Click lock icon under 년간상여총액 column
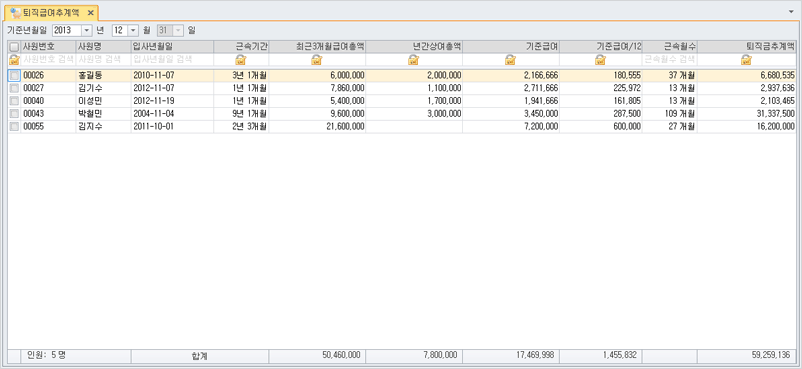The height and width of the screenshot is (369, 802). [x=414, y=60]
